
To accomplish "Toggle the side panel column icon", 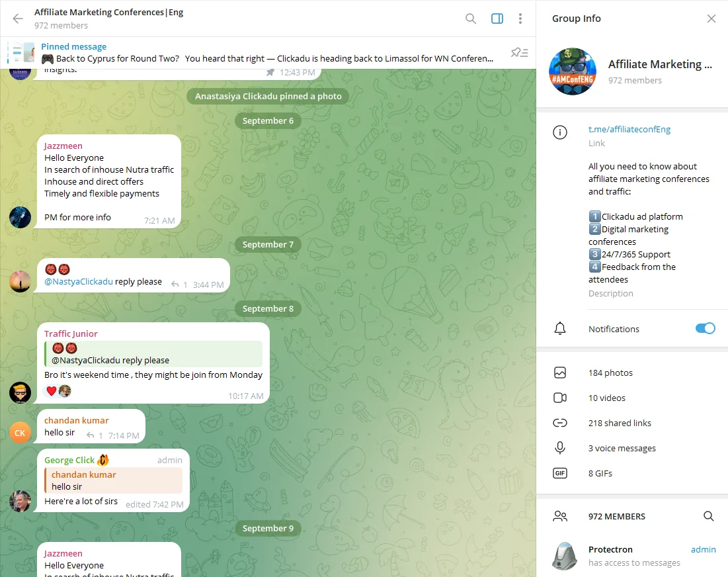I will click(x=497, y=19).
